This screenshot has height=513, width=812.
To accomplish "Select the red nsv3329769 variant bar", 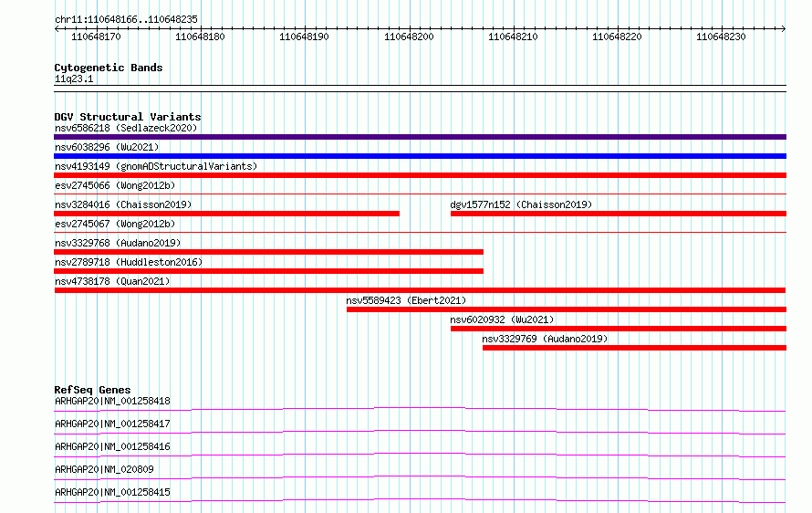I will [x=634, y=348].
